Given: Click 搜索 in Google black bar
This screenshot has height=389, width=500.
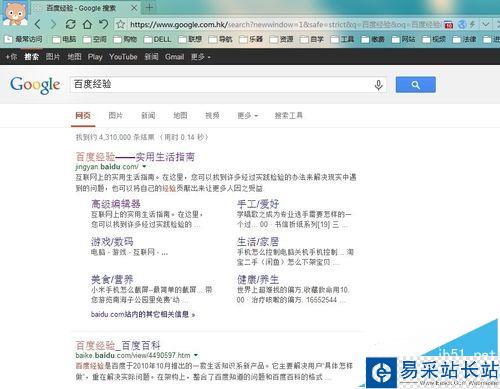Looking at the screenshot, I should (x=31, y=57).
